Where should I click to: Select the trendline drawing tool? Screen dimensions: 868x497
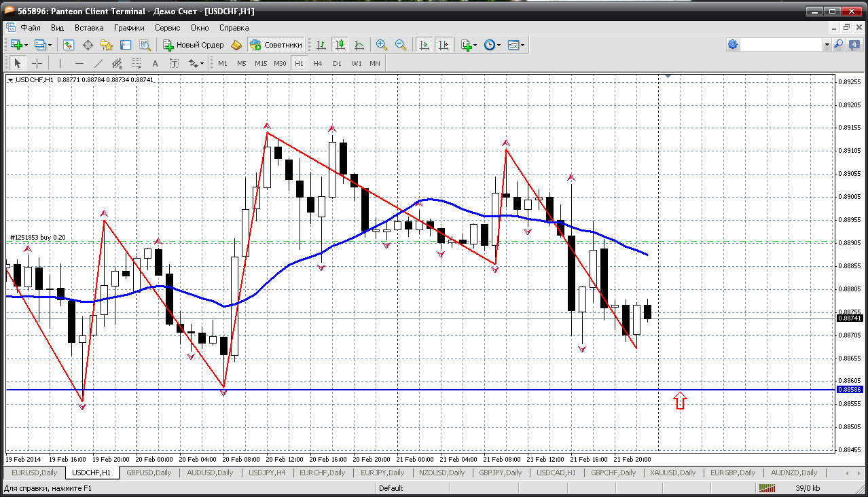pyautogui.click(x=98, y=63)
